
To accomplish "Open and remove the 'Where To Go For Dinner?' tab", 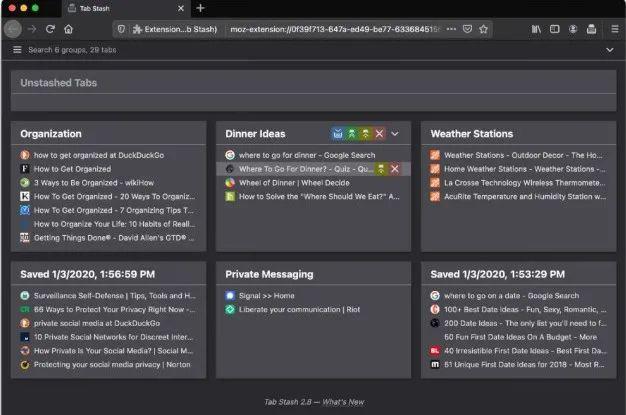I will [381, 169].
